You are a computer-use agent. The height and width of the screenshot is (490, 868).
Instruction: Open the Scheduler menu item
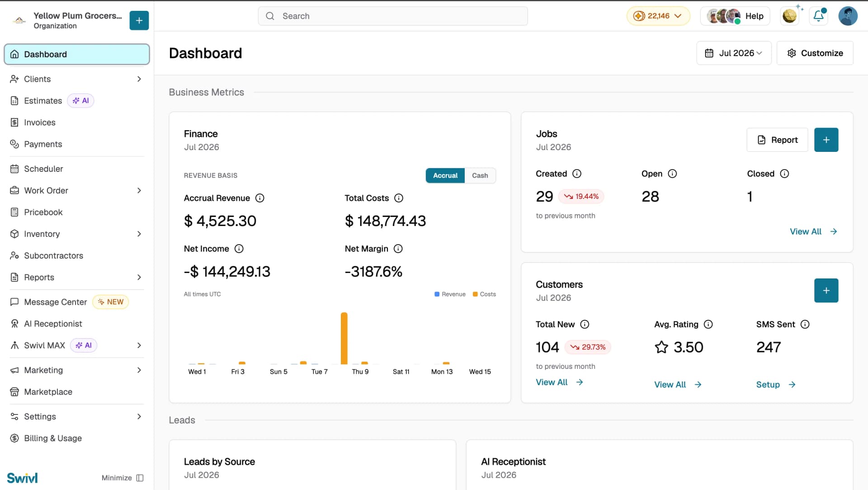click(x=77, y=169)
